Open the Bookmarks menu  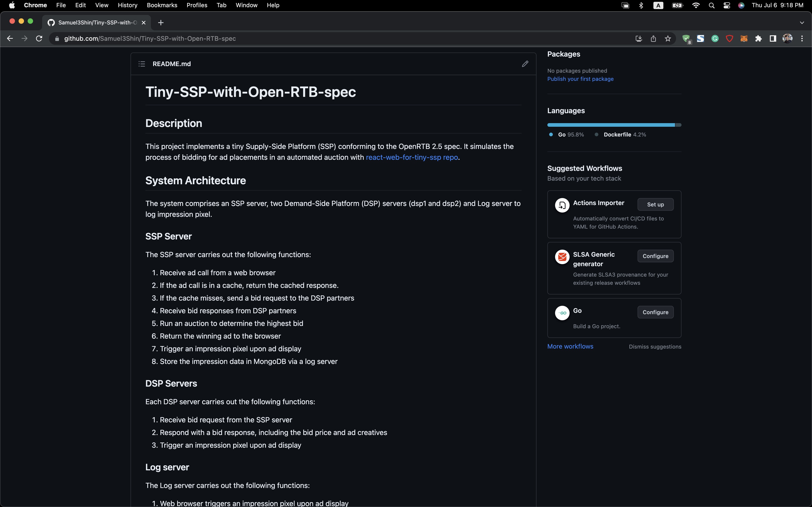pyautogui.click(x=162, y=5)
